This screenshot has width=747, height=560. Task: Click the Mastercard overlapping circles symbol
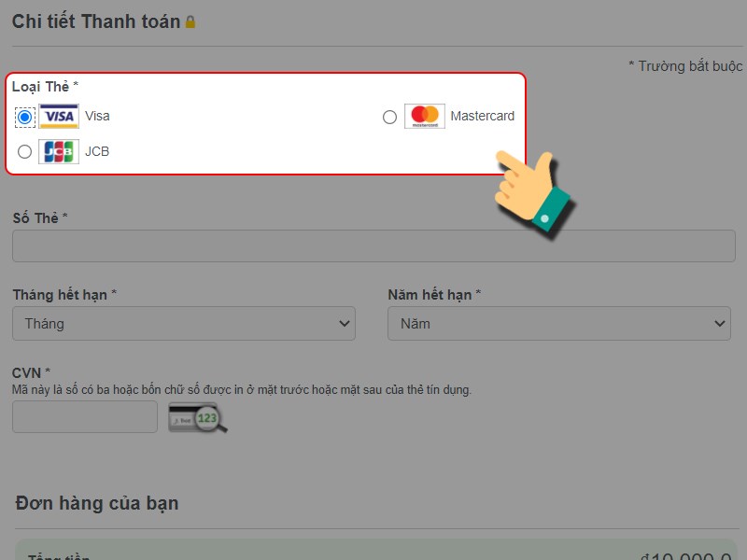coord(426,116)
